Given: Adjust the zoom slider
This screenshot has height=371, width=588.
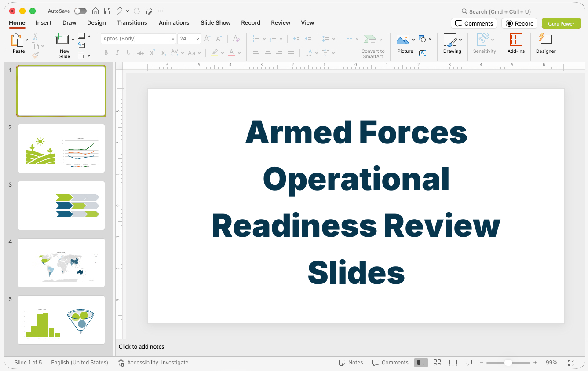Looking at the screenshot, I should tap(508, 363).
